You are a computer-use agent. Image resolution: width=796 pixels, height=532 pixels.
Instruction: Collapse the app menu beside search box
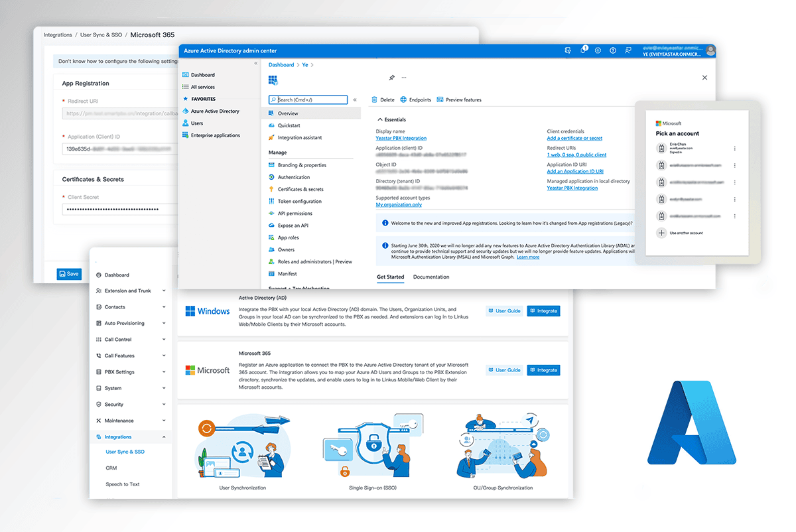(355, 100)
